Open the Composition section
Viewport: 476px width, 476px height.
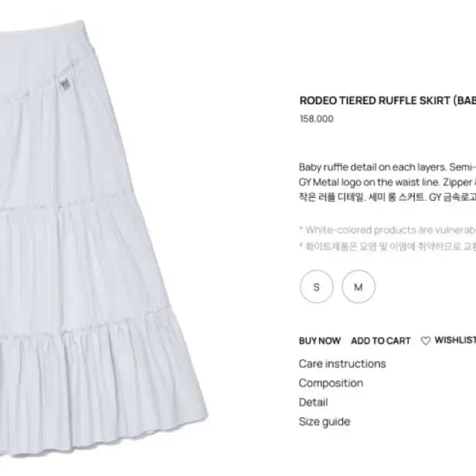click(331, 383)
